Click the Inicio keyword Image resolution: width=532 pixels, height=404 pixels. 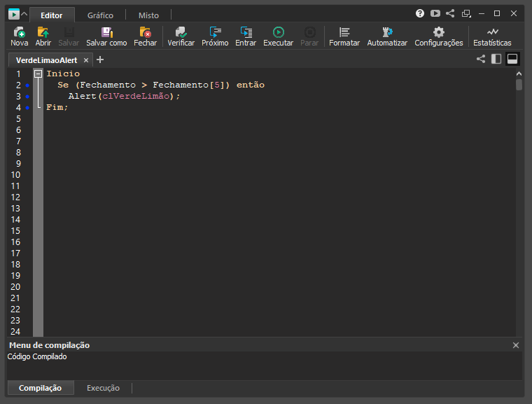coord(63,74)
